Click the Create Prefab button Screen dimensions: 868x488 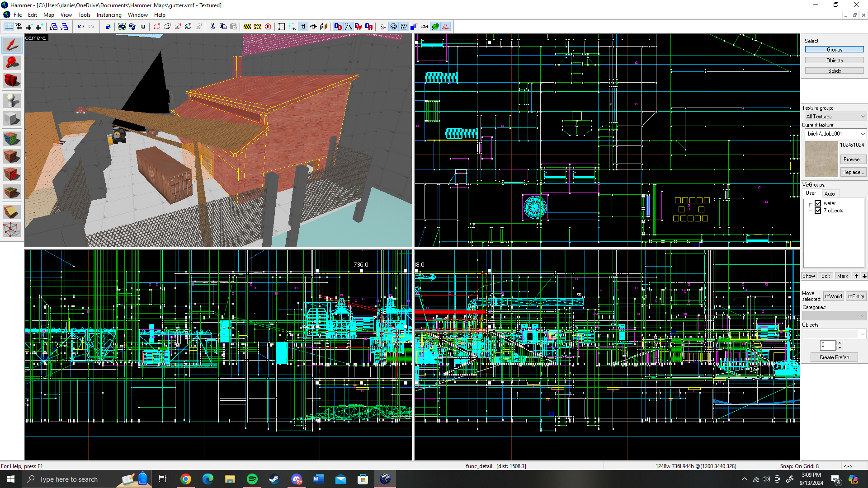835,357
